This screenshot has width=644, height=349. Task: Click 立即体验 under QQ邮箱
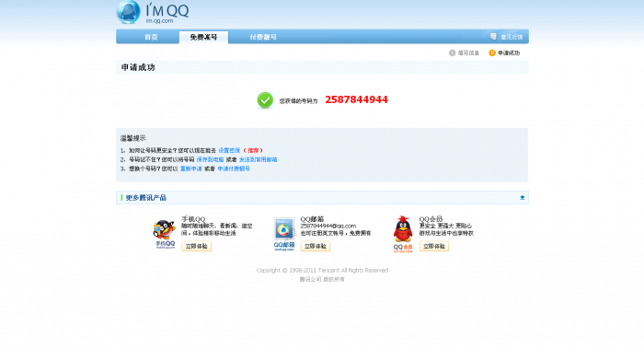coord(315,246)
